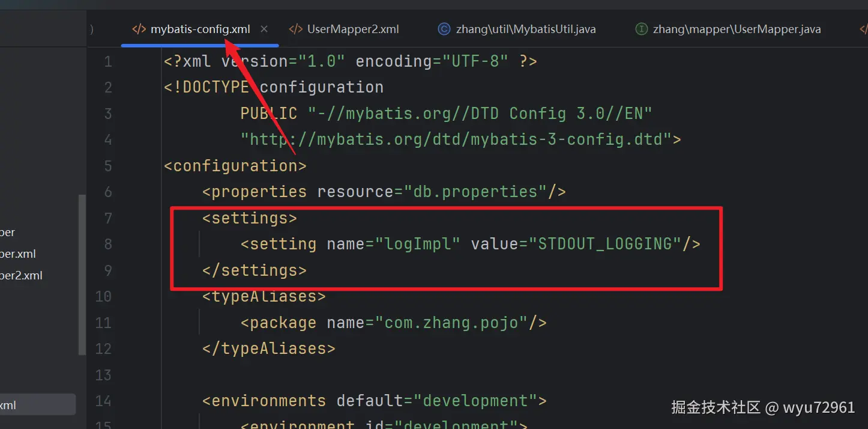Click the cut-off XML icon at tab bar's right edge
Image resolution: width=868 pixels, height=429 pixels.
click(x=864, y=29)
